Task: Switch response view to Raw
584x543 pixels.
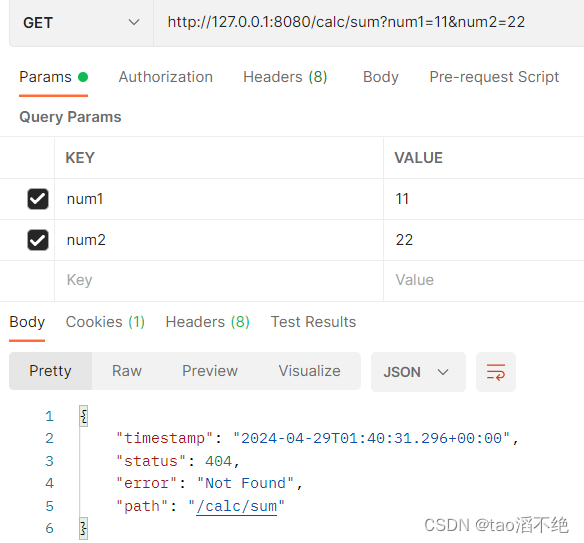Action: 127,371
